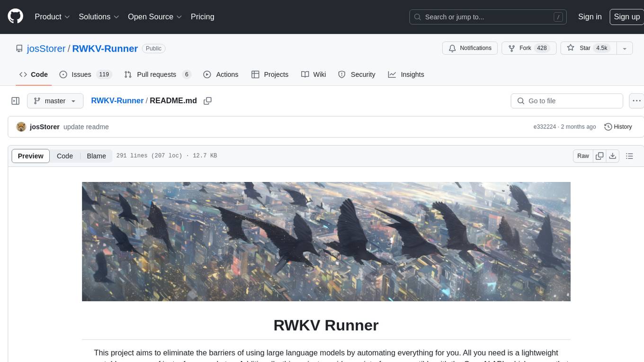Expand the Product menu

(x=52, y=17)
